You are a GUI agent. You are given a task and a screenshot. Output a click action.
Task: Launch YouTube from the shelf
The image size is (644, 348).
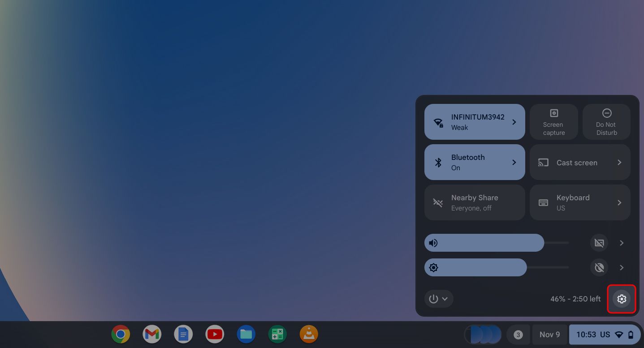(x=215, y=334)
